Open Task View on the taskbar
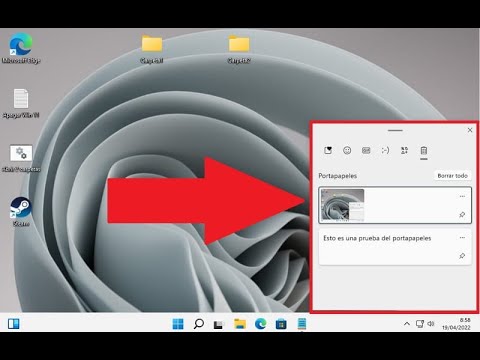 219,324
